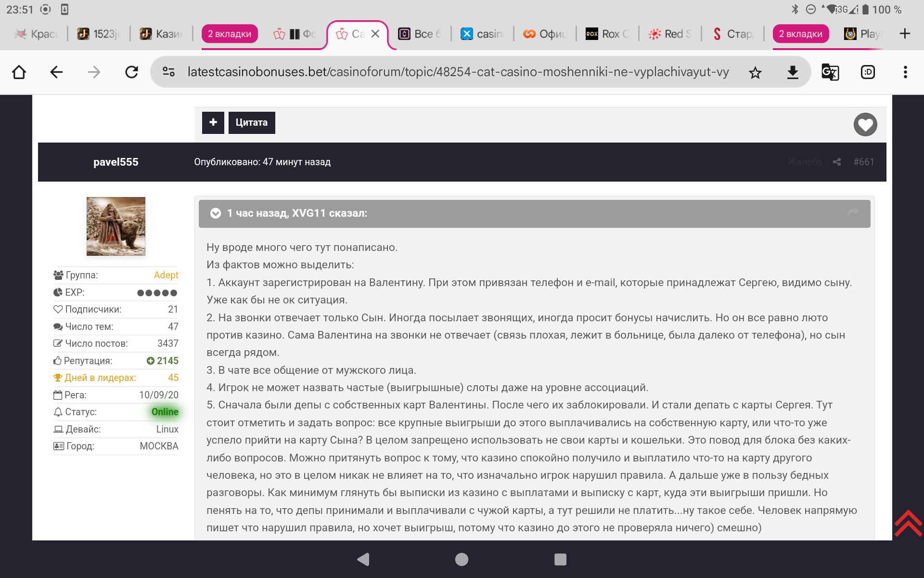The height and width of the screenshot is (578, 924).
Task: Click the download icon in address bar
Action: pos(793,72)
